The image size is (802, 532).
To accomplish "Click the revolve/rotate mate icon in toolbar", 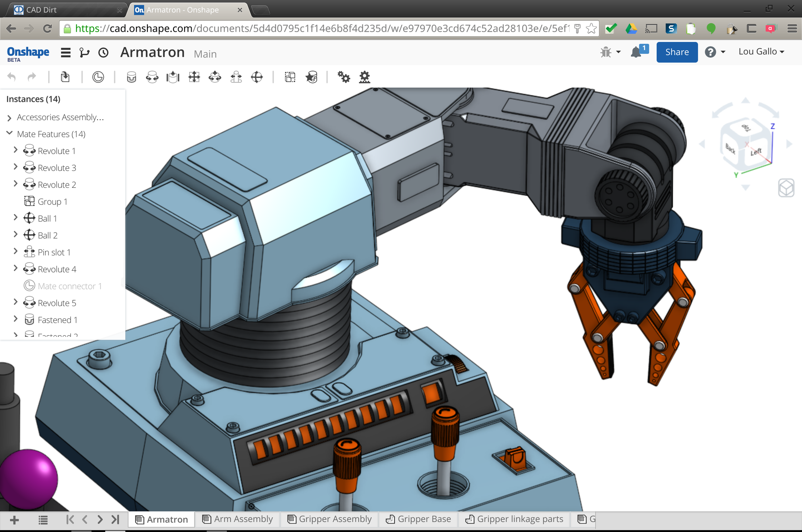I will 151,77.
